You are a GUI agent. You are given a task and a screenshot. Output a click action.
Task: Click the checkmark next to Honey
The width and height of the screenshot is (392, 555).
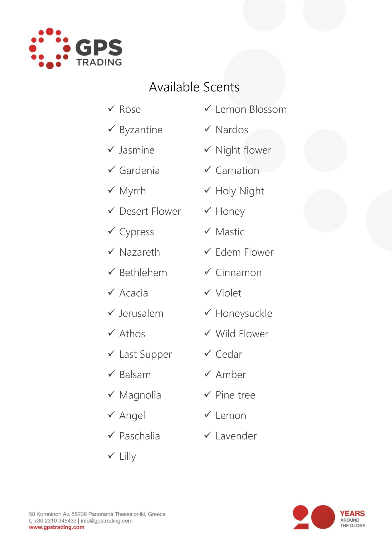tap(208, 210)
